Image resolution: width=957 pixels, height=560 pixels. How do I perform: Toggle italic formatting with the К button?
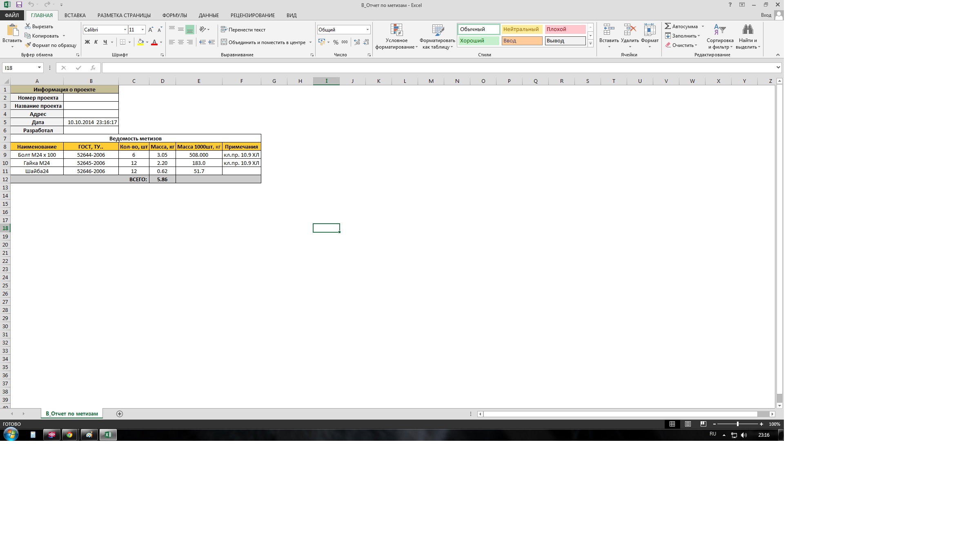[96, 42]
